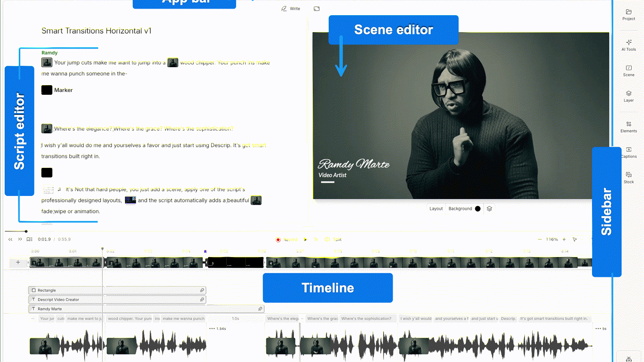Click the small progress slider handle above the timeline
The height and width of the screenshot is (362, 644).
[x=26, y=231]
